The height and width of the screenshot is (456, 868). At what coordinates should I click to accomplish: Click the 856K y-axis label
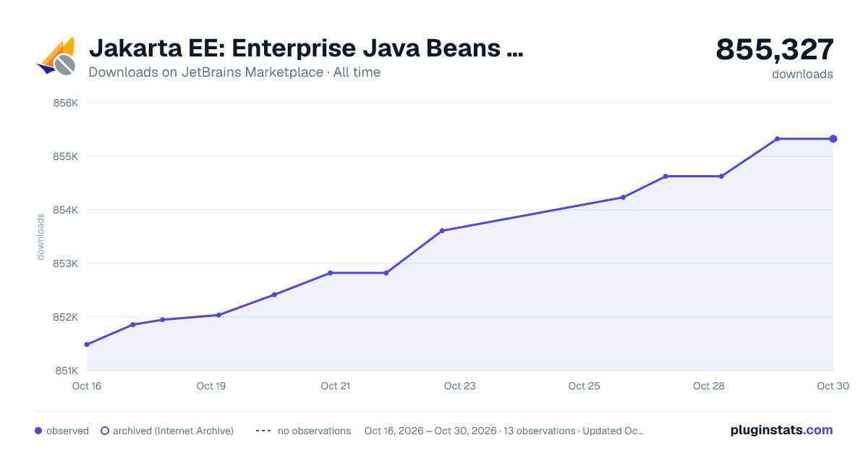(65, 103)
